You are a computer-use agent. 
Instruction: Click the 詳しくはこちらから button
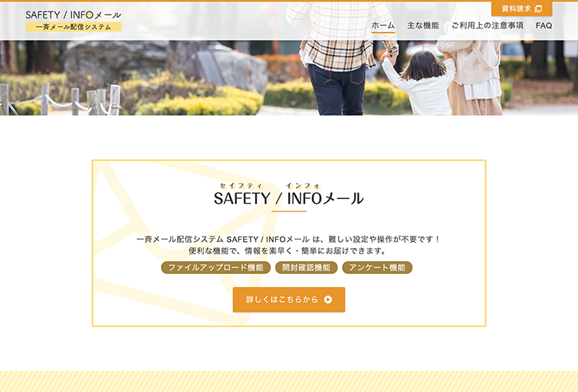289,299
